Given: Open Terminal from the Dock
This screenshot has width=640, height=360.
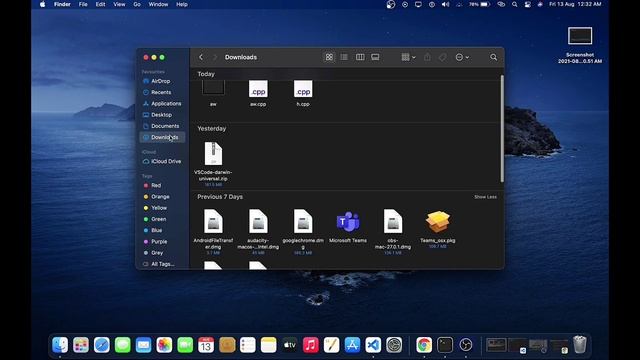Looking at the screenshot, I should 445,345.
